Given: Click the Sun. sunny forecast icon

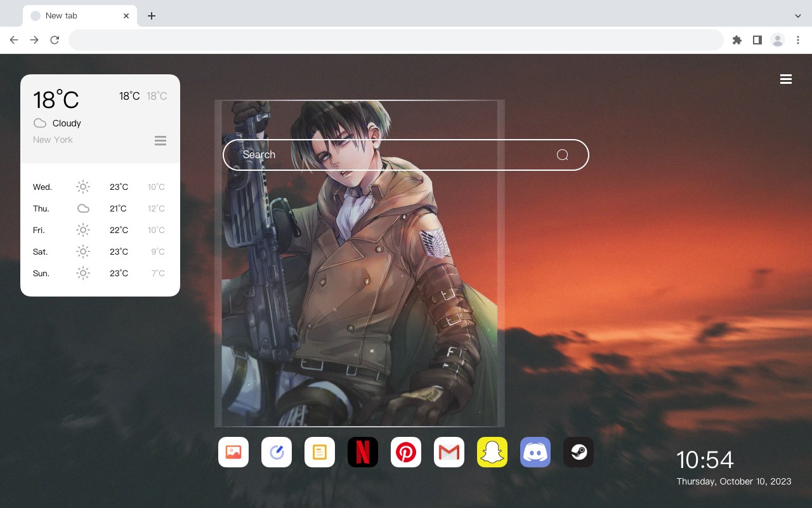Looking at the screenshot, I should point(83,273).
